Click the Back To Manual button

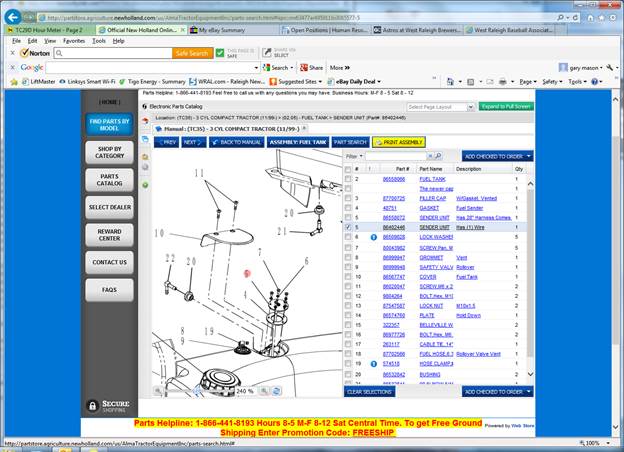click(x=235, y=142)
